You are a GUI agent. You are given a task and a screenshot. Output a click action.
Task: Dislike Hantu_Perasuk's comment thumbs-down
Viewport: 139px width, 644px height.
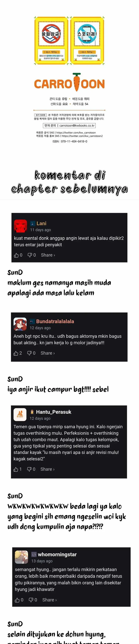(29, 469)
